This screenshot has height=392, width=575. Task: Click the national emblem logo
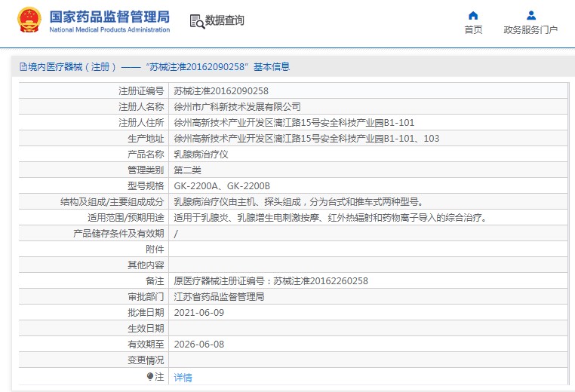click(29, 20)
